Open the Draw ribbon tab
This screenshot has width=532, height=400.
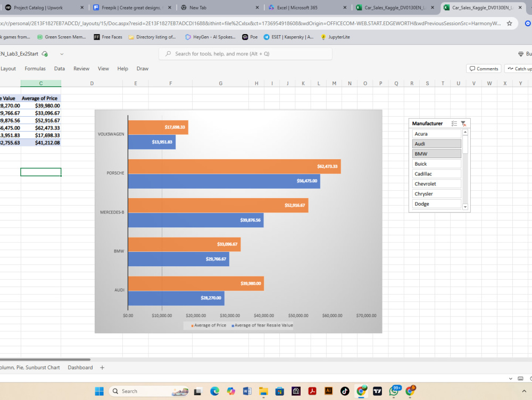pos(143,69)
